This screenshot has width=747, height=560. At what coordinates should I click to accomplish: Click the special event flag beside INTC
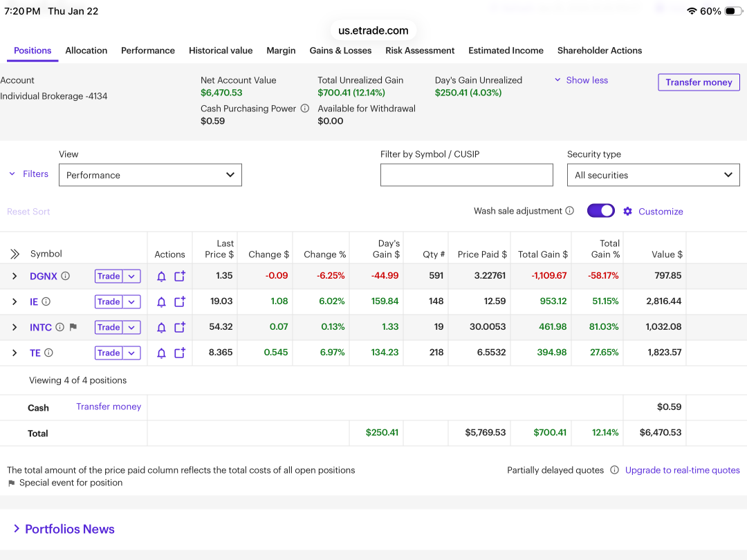73,328
